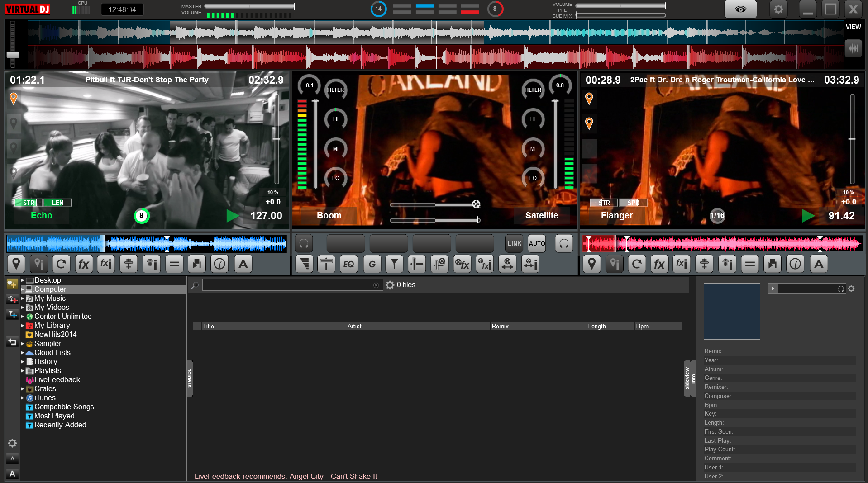Sort the file list by Title column
Image resolution: width=868 pixels, height=483 pixels.
click(274, 326)
